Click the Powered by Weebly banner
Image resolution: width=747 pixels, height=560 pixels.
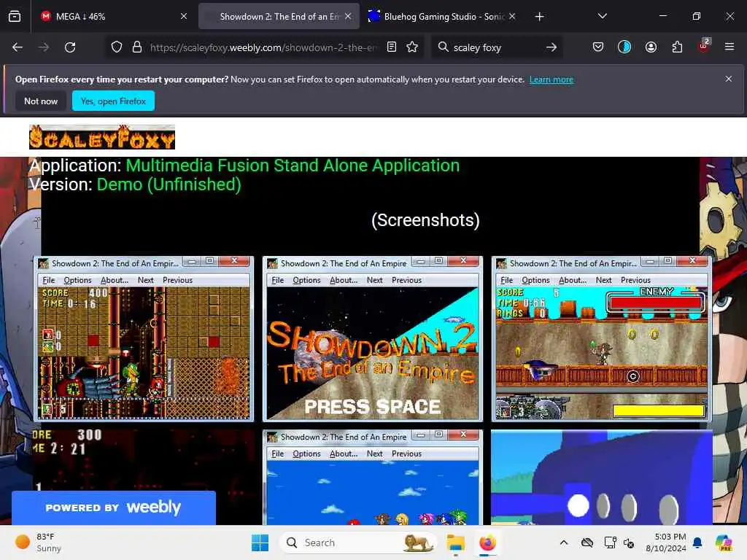pyautogui.click(x=113, y=507)
